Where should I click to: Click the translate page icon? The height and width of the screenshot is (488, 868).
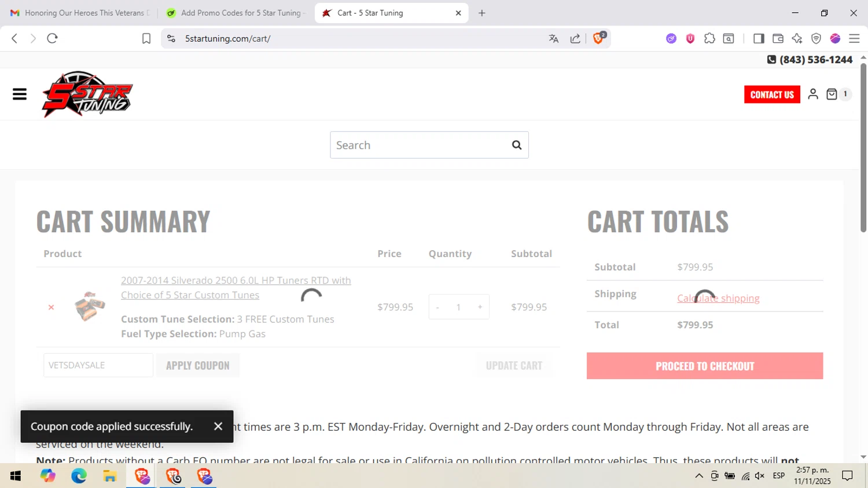click(x=554, y=38)
